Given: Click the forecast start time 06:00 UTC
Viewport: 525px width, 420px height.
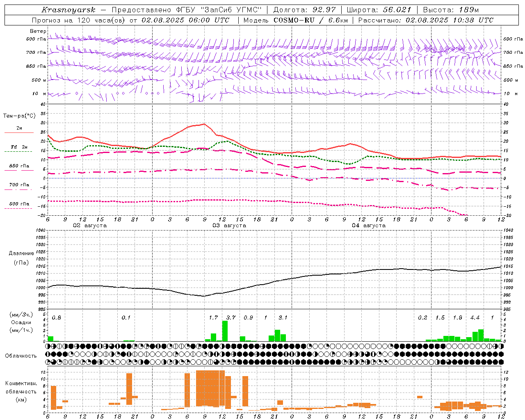Looking at the screenshot, I should pos(207,20).
